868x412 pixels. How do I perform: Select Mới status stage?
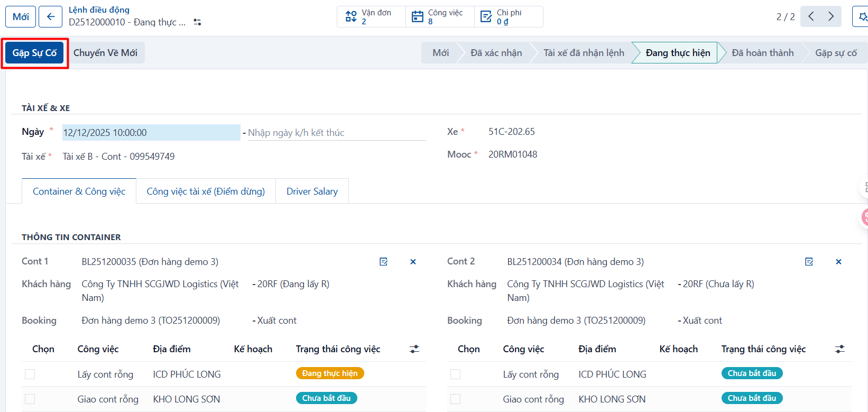(440, 53)
